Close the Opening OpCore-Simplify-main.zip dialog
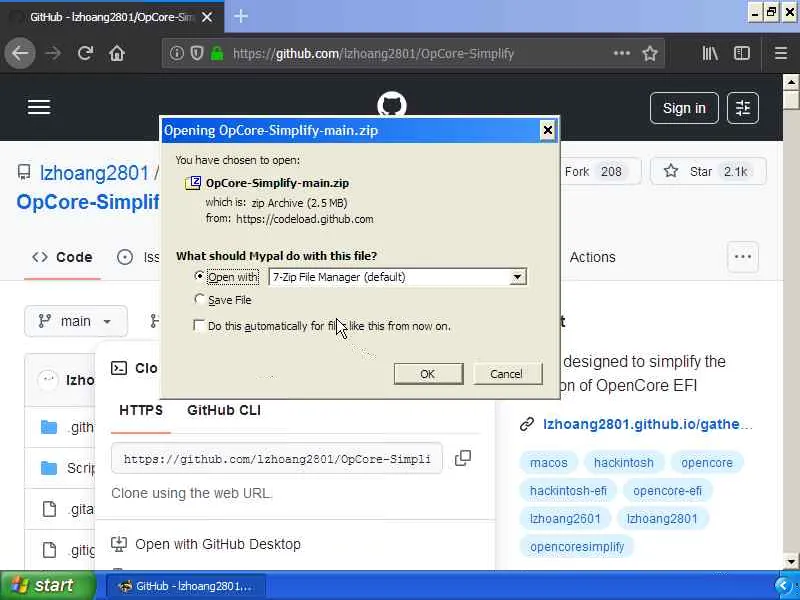 click(547, 131)
